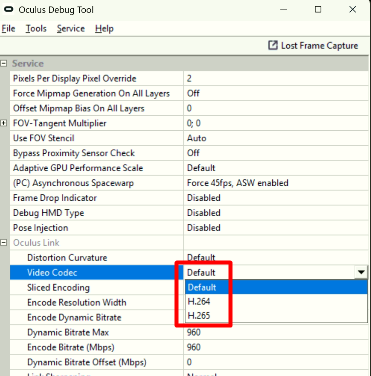This screenshot has width=371, height=376.
Task: Minimize the Oculus Debug Tool window
Action: click(x=284, y=10)
